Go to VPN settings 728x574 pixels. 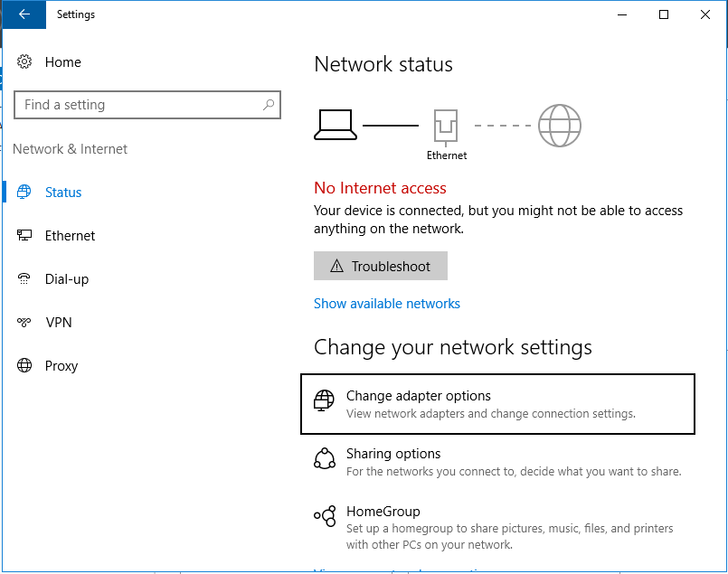point(59,323)
